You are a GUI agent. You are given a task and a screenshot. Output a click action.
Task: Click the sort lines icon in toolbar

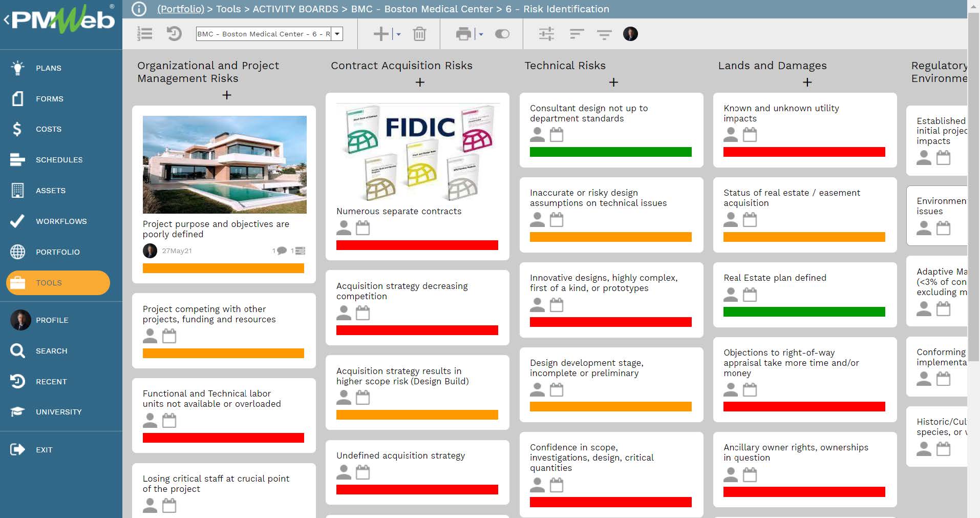pos(577,34)
